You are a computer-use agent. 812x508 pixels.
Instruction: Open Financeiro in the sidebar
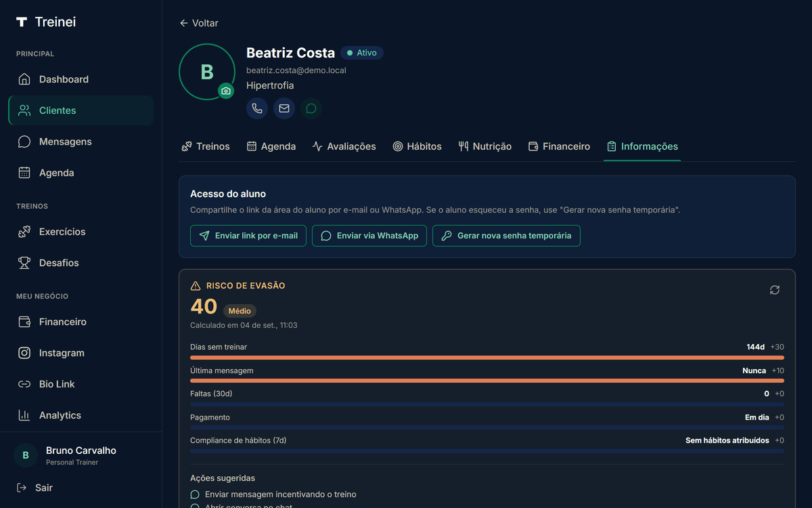(x=81, y=322)
